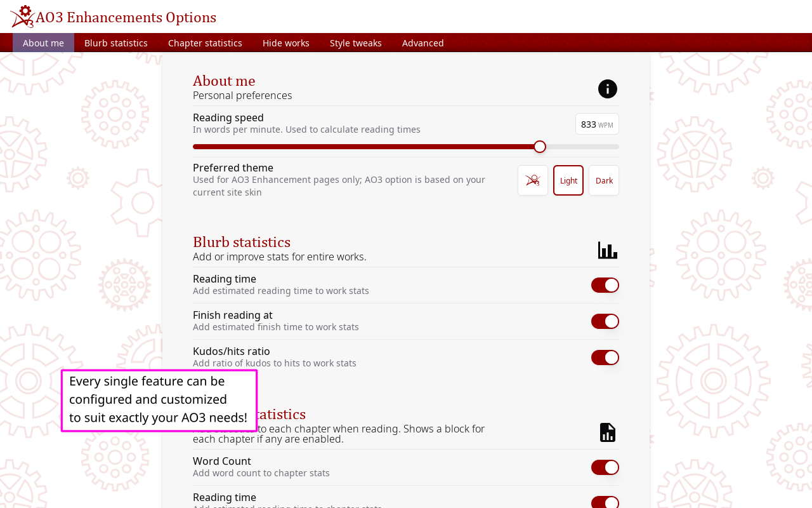
Task: Click the info icon in About me section
Action: [x=607, y=89]
